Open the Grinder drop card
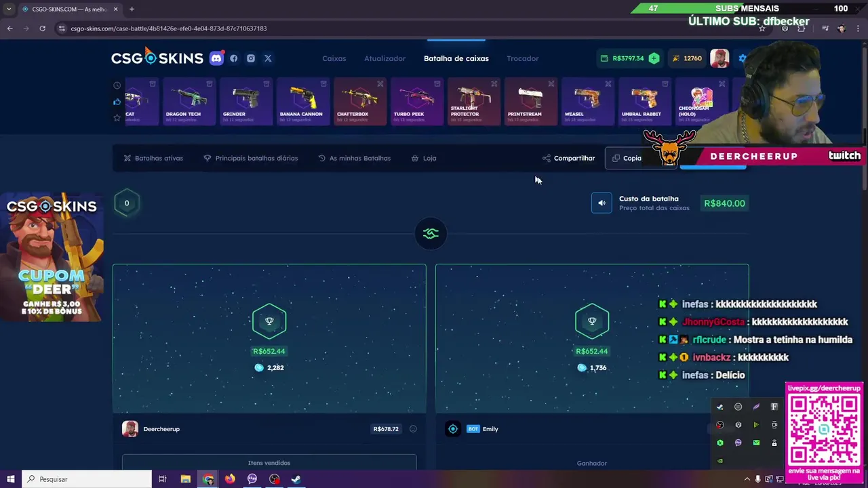Image resolution: width=868 pixels, height=488 pixels. point(246,102)
